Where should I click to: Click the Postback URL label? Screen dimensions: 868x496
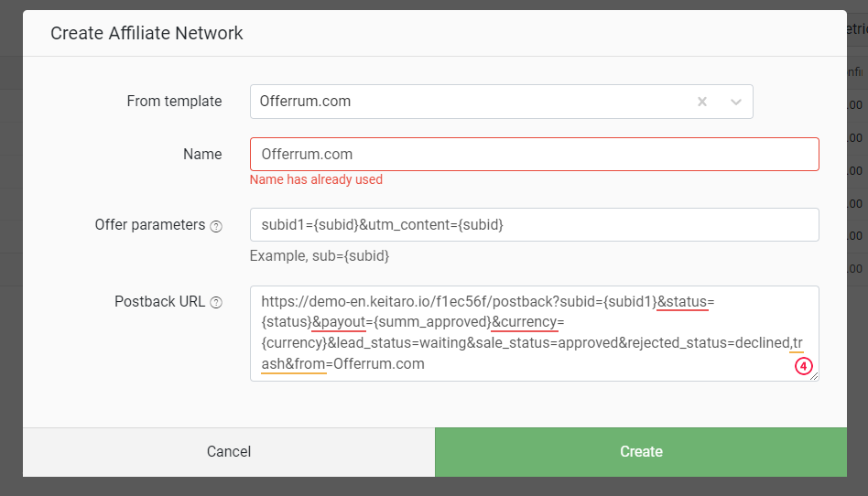tap(160, 302)
